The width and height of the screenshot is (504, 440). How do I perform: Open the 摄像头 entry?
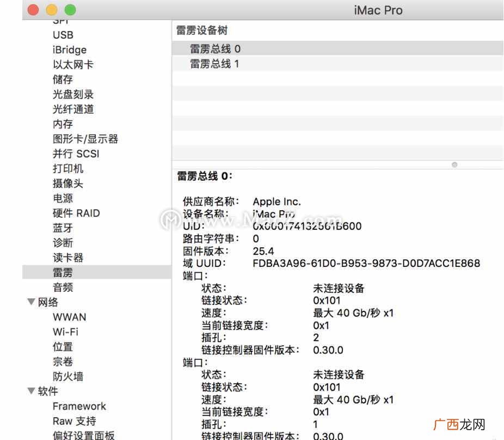tap(68, 184)
